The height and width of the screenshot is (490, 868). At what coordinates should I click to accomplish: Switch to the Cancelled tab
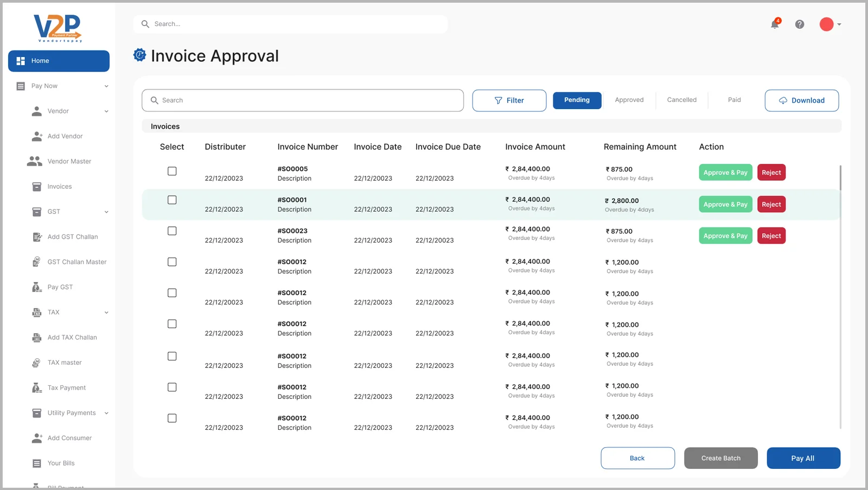682,100
